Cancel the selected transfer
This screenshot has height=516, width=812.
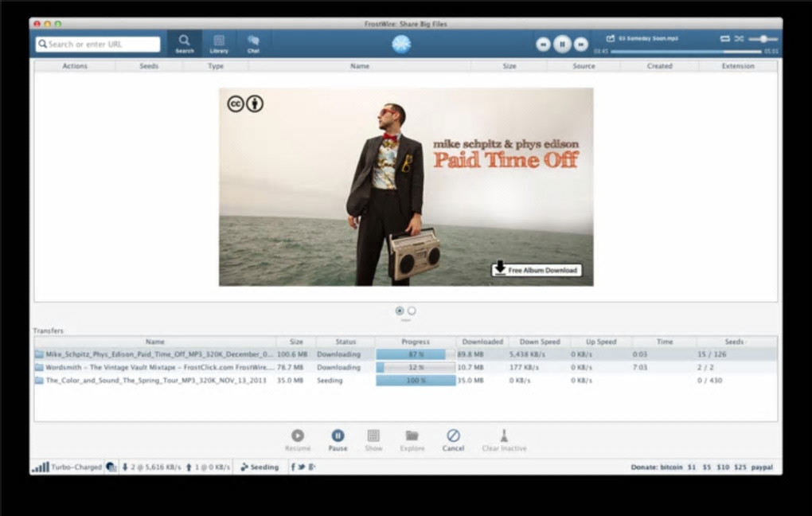click(x=453, y=440)
